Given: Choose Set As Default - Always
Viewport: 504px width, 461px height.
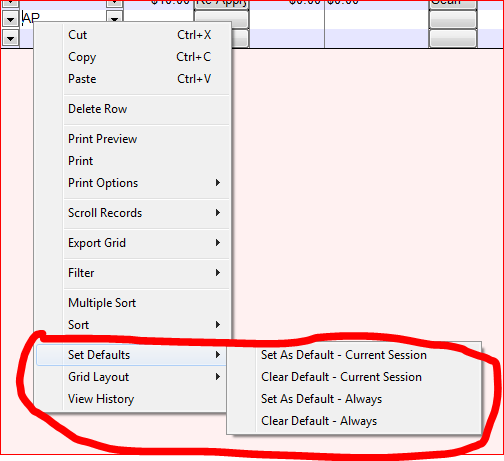Looking at the screenshot, I should click(x=354, y=399).
